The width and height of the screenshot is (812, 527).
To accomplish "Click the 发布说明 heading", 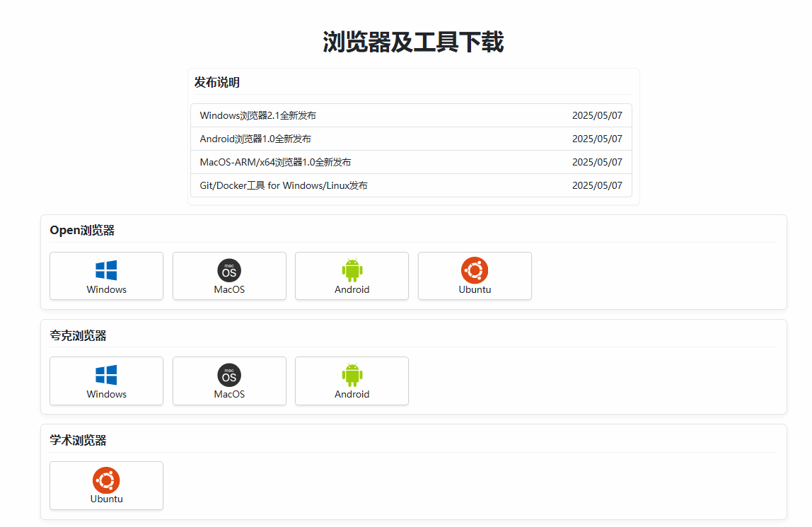I will click(216, 82).
